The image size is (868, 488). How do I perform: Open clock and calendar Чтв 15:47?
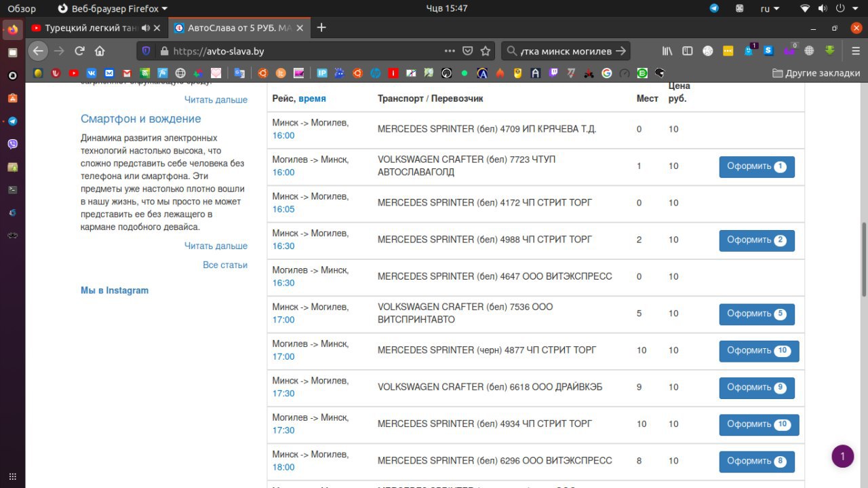(x=447, y=8)
